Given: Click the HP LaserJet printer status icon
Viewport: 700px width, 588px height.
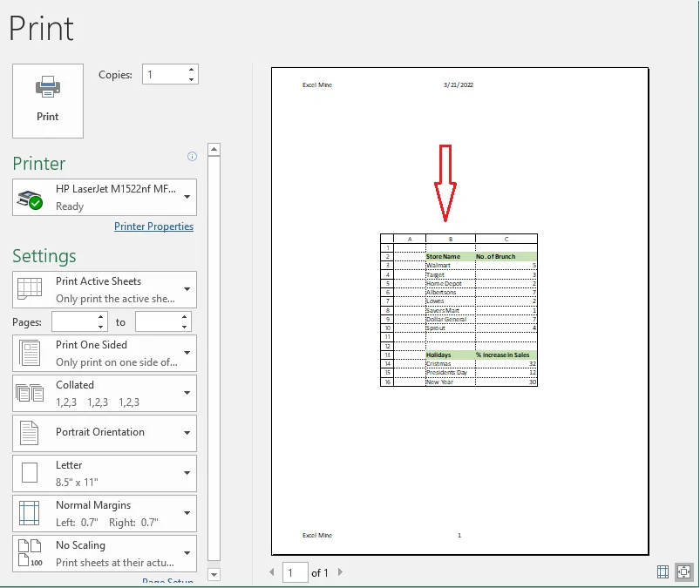Looking at the screenshot, I should 30,199.
